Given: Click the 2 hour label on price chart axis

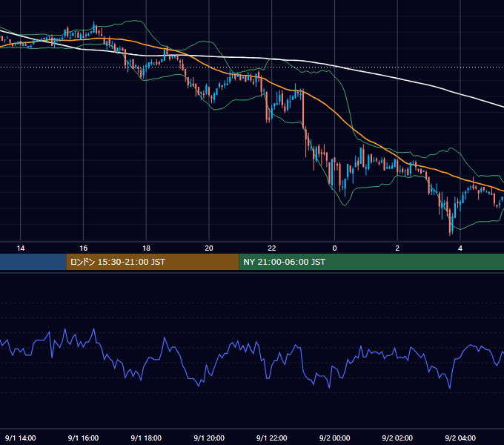Looking at the screenshot, I should coord(397,248).
